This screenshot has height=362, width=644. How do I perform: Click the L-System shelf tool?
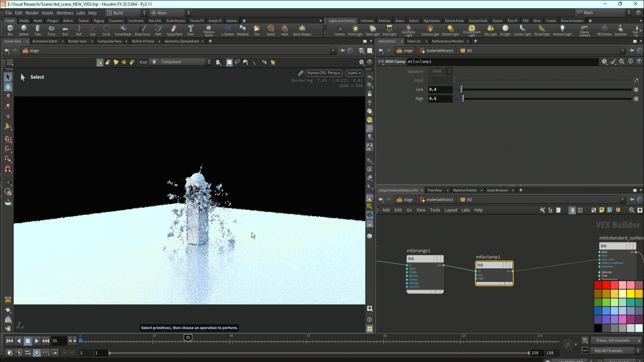228,30
